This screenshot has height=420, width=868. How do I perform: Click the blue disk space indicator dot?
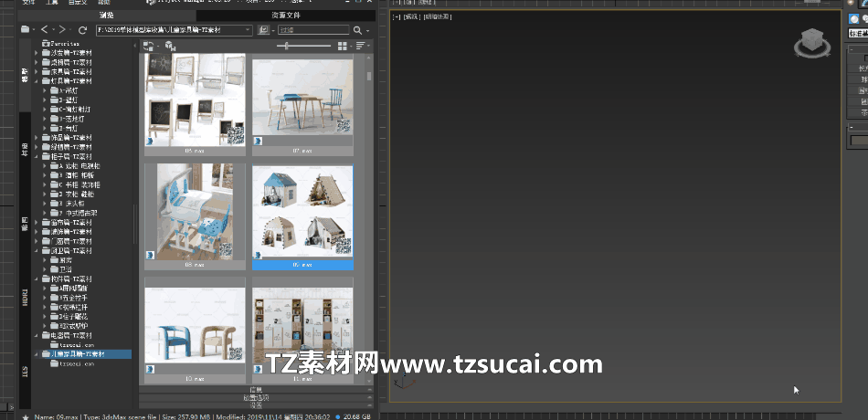point(338,416)
